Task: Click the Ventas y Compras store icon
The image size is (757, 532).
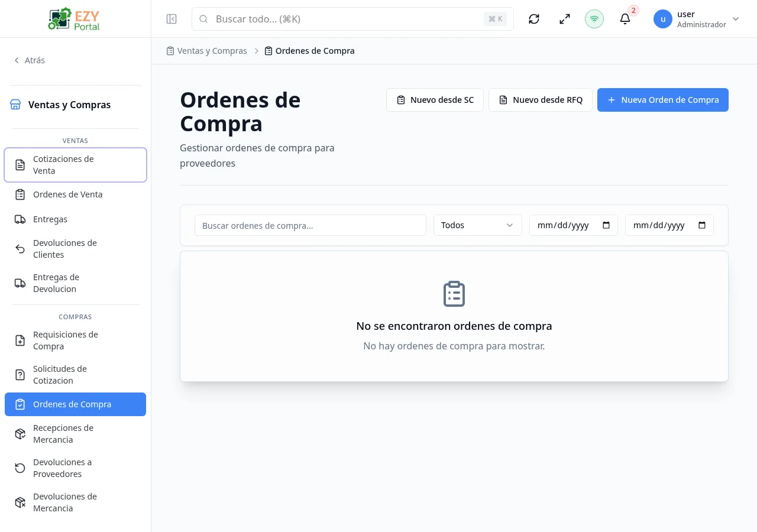Action: (15, 105)
